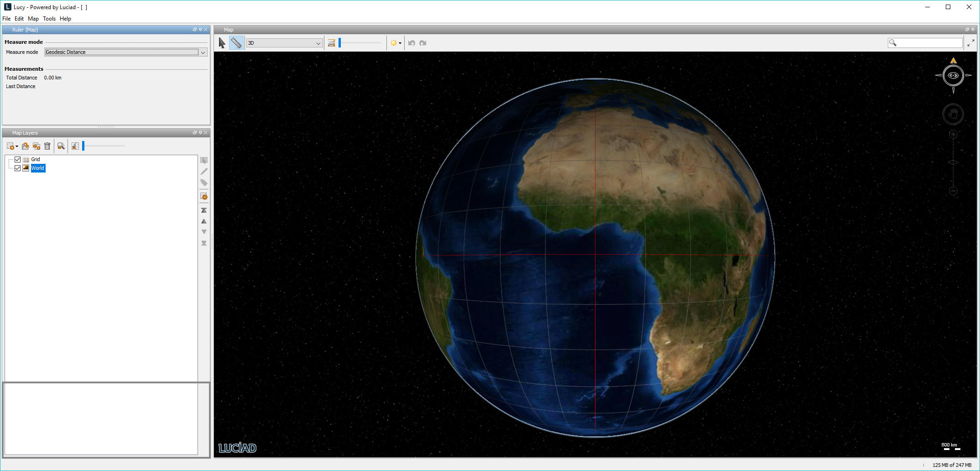Click the compass right rotate arrow

(x=969, y=75)
